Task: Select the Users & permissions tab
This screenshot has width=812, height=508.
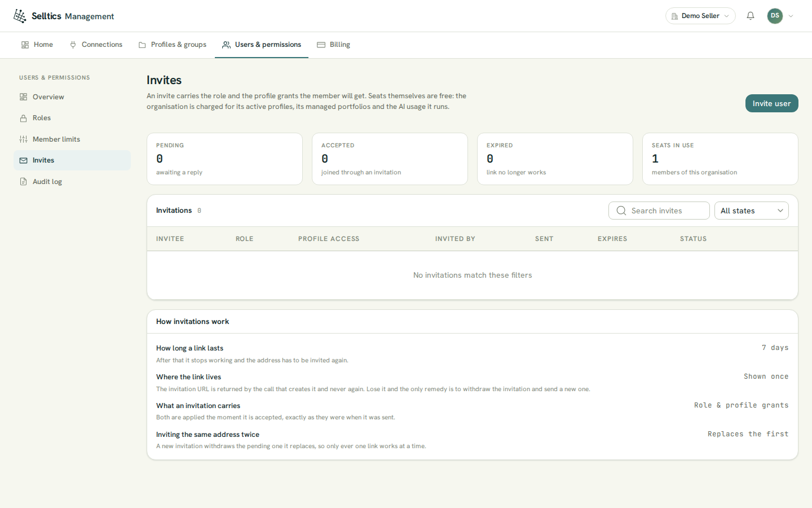Action: coord(262,45)
